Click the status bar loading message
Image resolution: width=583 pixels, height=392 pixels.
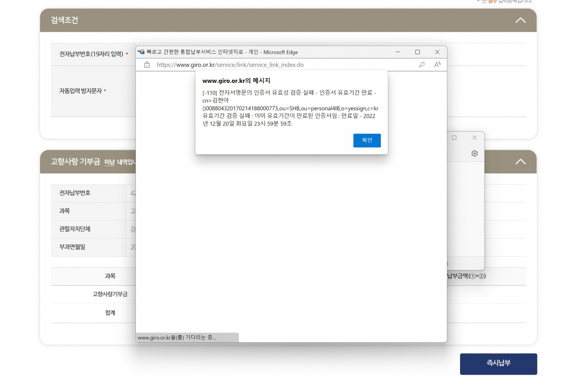[177, 338]
